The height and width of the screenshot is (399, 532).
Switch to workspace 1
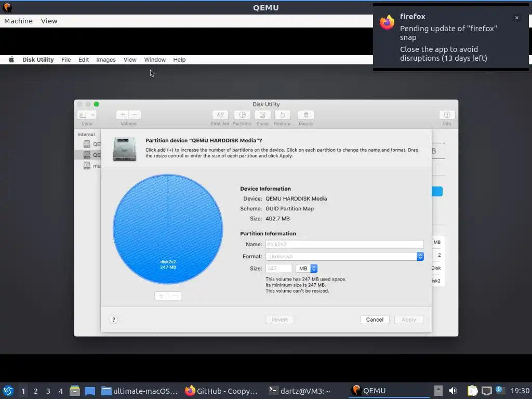click(x=23, y=391)
